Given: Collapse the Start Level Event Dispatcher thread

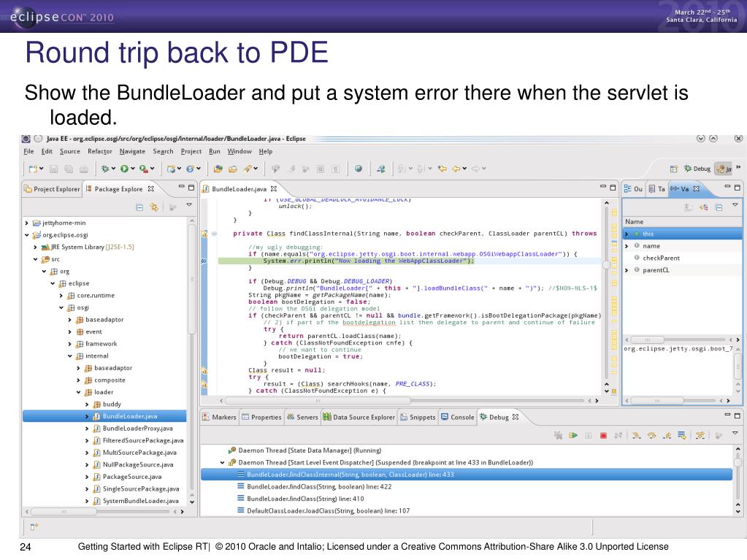Looking at the screenshot, I should pos(222,462).
